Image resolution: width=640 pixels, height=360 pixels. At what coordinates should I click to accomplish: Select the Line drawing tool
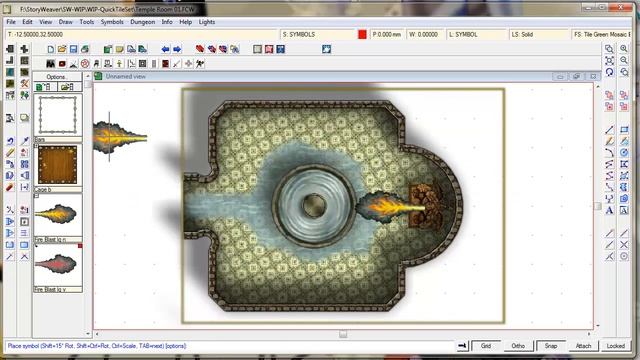click(x=609, y=130)
